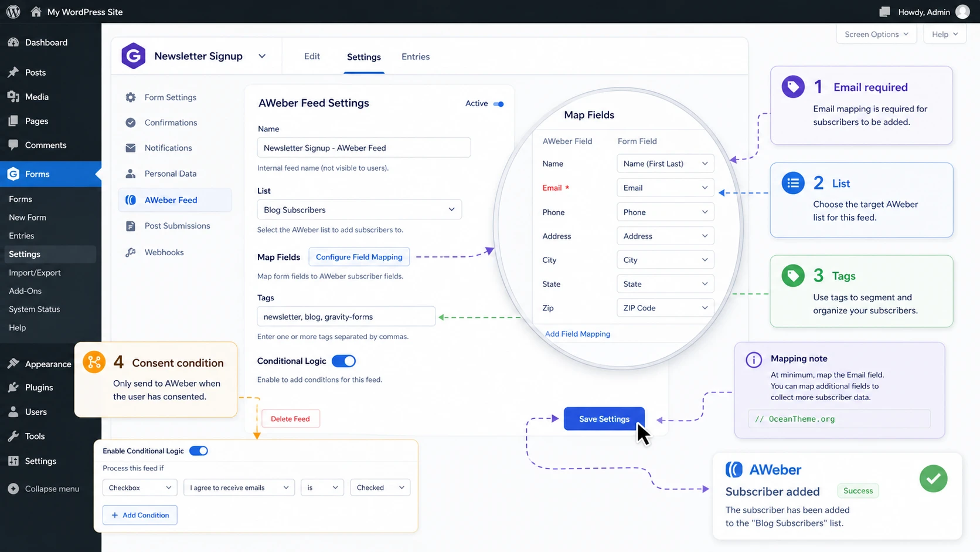Image resolution: width=980 pixels, height=552 pixels.
Task: Click the Confirmations checkmark icon
Action: [131, 123]
